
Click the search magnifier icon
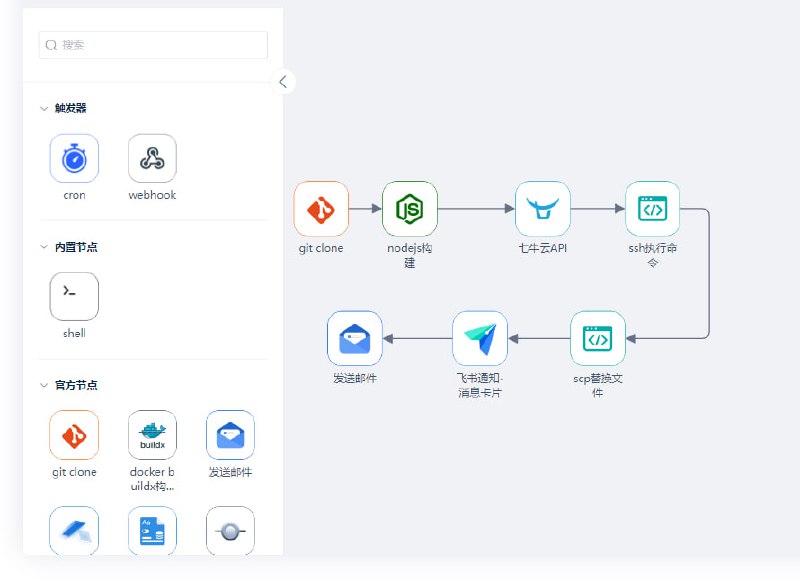click(x=50, y=45)
